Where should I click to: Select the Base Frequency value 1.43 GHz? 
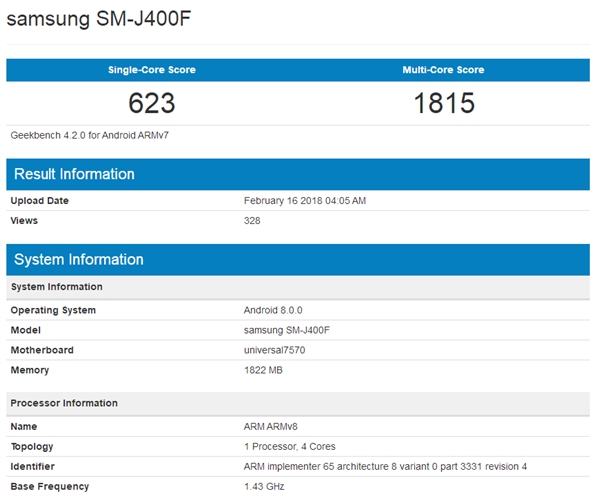pyautogui.click(x=265, y=486)
